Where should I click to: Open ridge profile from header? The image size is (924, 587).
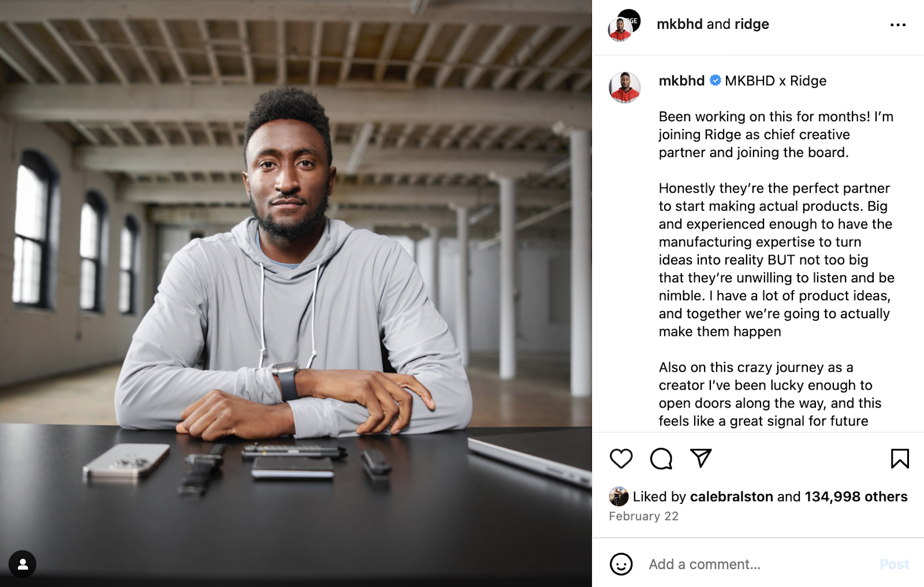point(752,24)
